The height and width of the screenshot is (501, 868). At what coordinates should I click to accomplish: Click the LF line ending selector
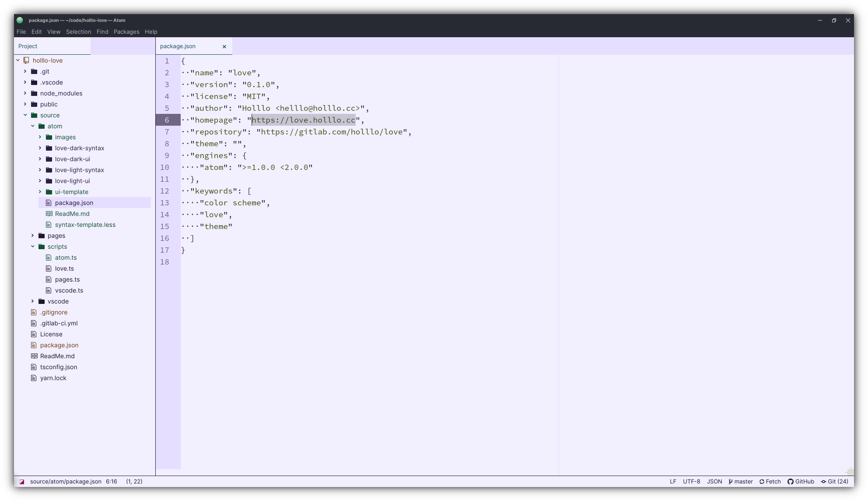tap(673, 482)
